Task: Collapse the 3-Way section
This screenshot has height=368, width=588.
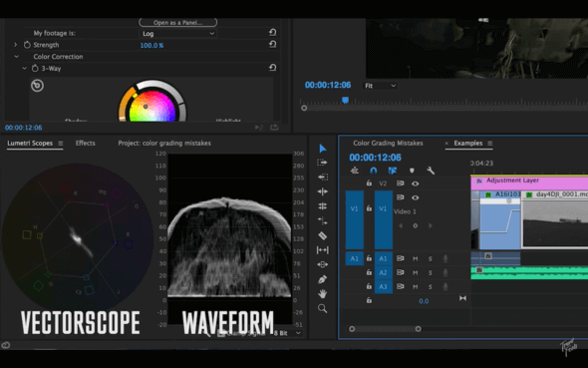Action: (x=24, y=68)
